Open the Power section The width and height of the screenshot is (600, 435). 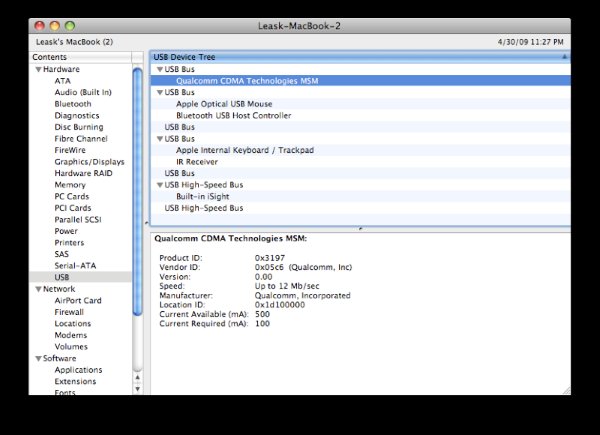click(x=66, y=231)
